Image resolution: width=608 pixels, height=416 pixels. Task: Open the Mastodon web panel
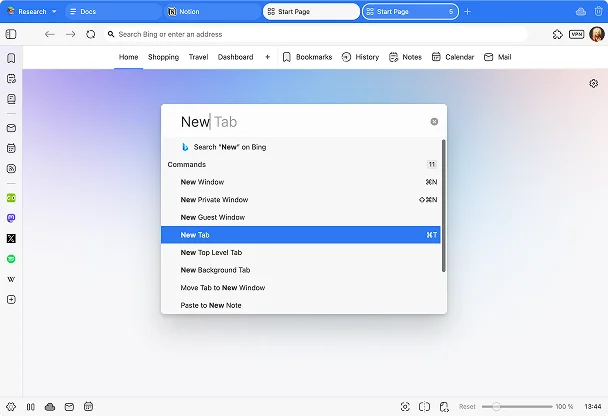coord(11,218)
